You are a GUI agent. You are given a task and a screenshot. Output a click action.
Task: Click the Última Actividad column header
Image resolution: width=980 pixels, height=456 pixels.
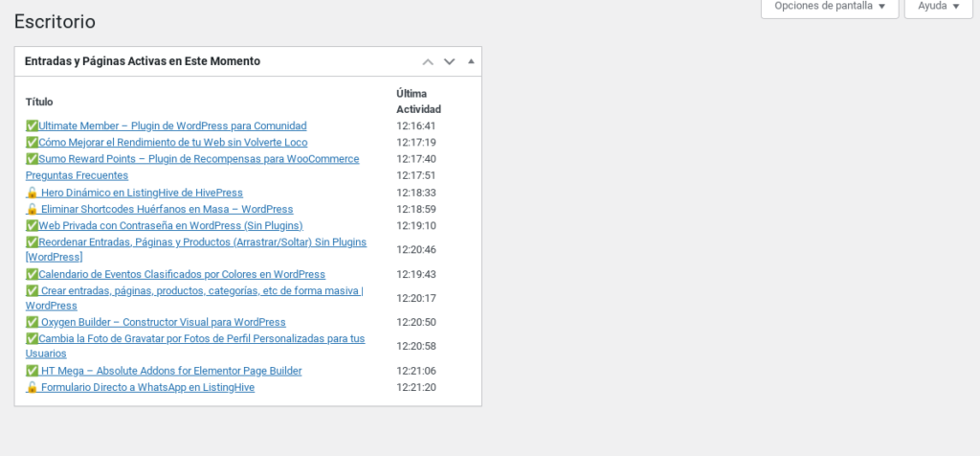point(419,102)
